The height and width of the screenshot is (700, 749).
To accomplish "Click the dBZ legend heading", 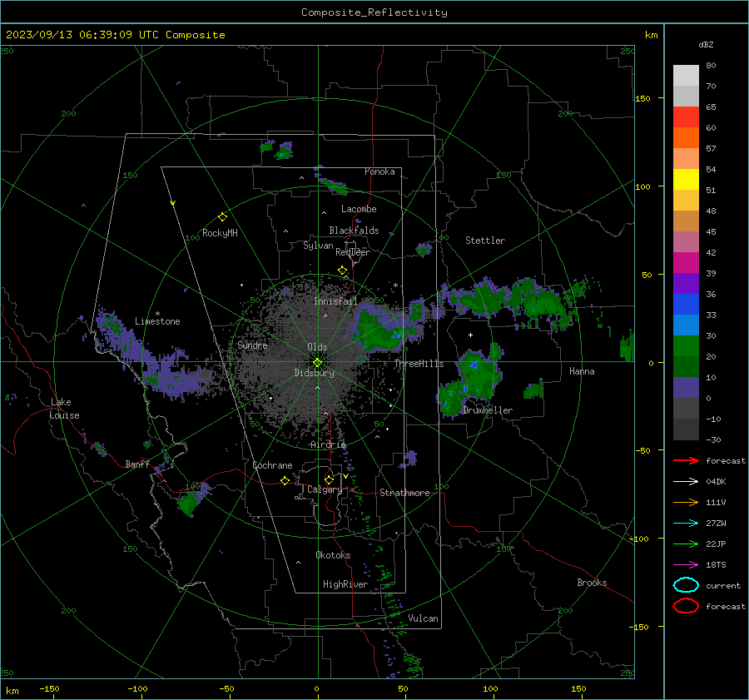I will (x=706, y=44).
